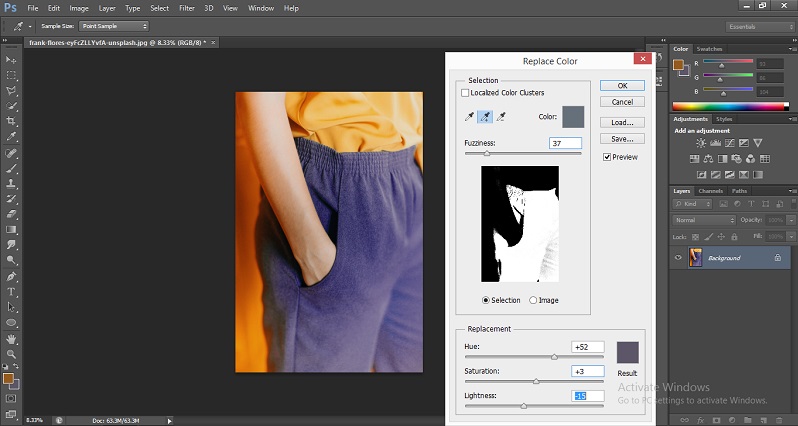
Task: Open the Kind filter dropdown
Action: pyautogui.click(x=692, y=204)
